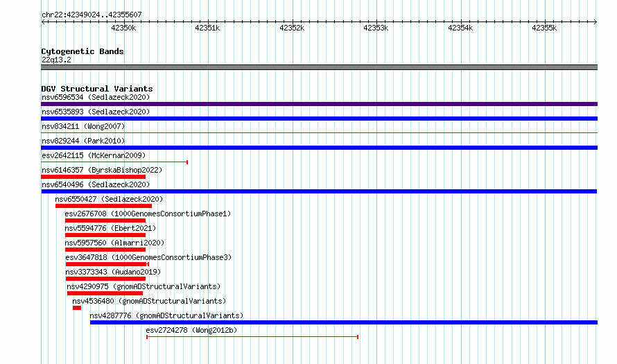
Task: Open the nsv5594776 (Ebert2021) label
Action: point(110,228)
